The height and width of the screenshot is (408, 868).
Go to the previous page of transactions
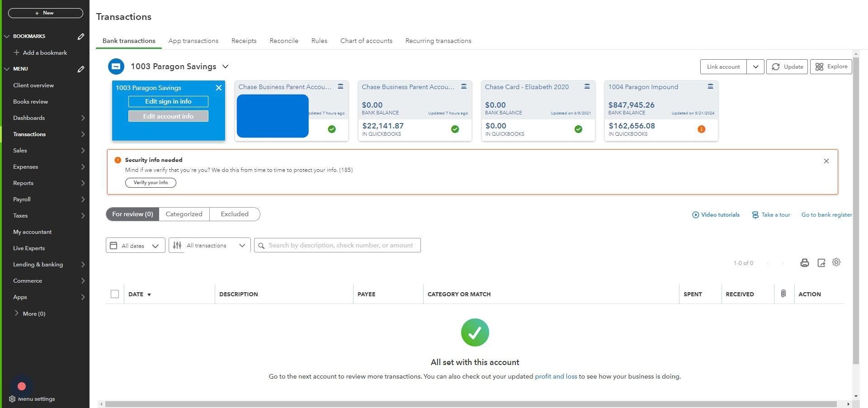pyautogui.click(x=768, y=263)
